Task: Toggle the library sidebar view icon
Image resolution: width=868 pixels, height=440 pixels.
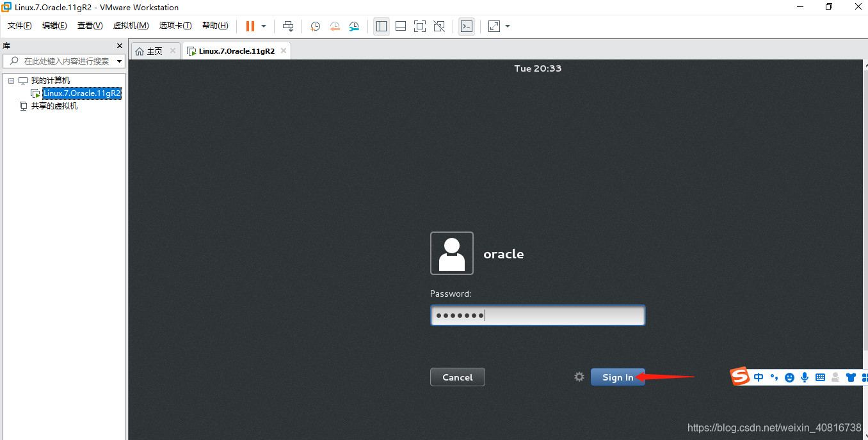Action: (x=382, y=26)
